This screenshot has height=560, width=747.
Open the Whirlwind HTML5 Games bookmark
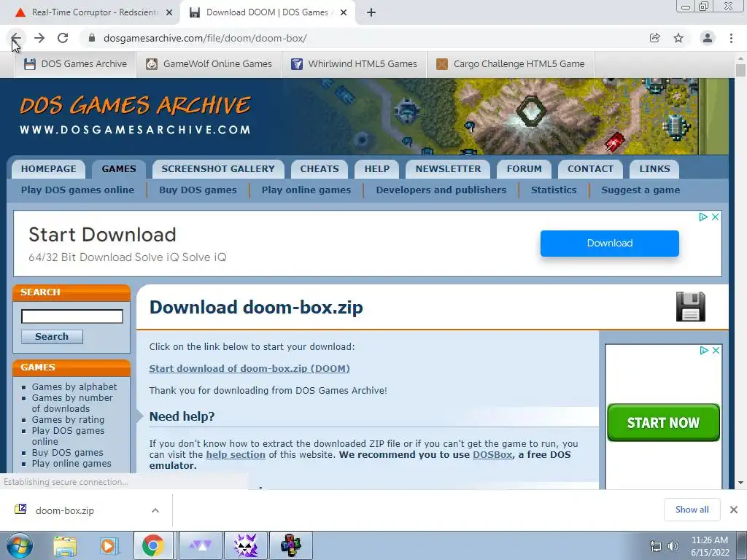coord(354,64)
